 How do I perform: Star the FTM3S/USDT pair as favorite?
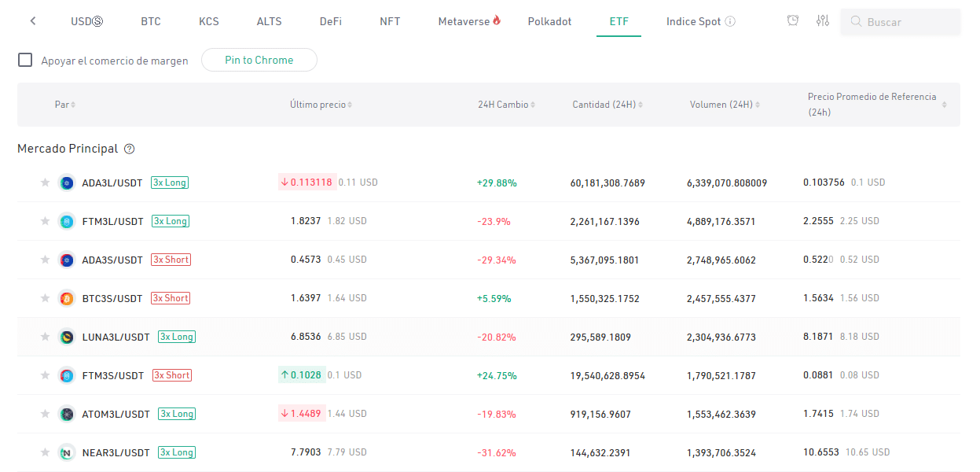click(x=45, y=375)
